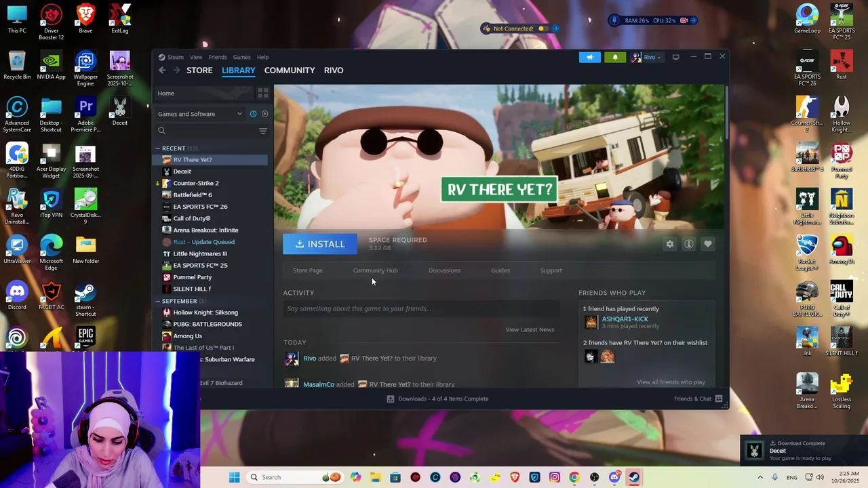Viewport: 868px width, 488px height.
Task: Open the Friends menu
Action: pyautogui.click(x=218, y=58)
